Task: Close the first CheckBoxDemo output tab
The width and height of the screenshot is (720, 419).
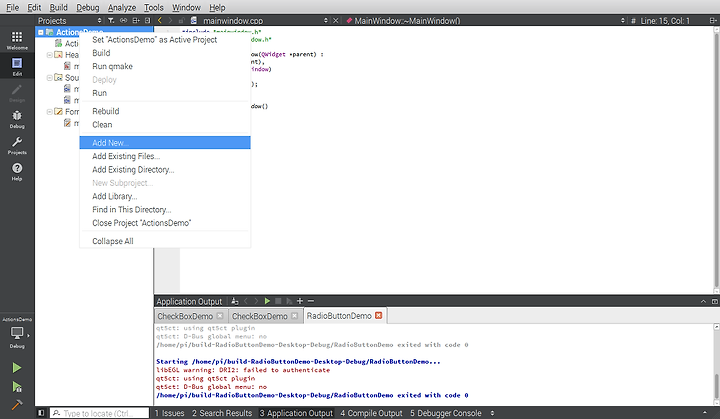Action: click(x=220, y=316)
